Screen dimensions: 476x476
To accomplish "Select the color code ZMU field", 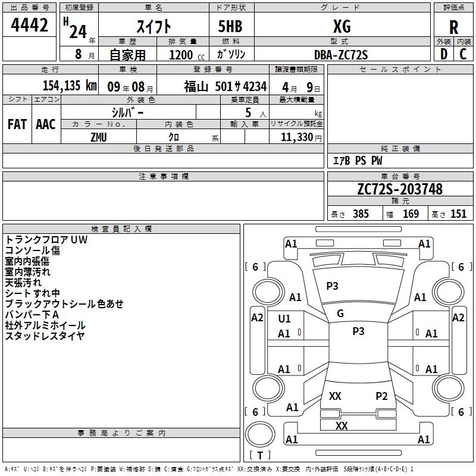I will tap(99, 137).
